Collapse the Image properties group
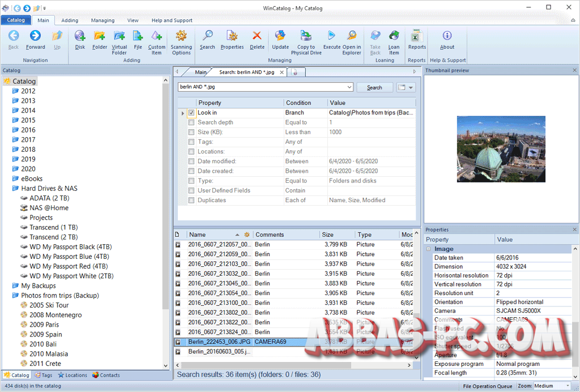Screen dimensions: 580x392 point(428,249)
